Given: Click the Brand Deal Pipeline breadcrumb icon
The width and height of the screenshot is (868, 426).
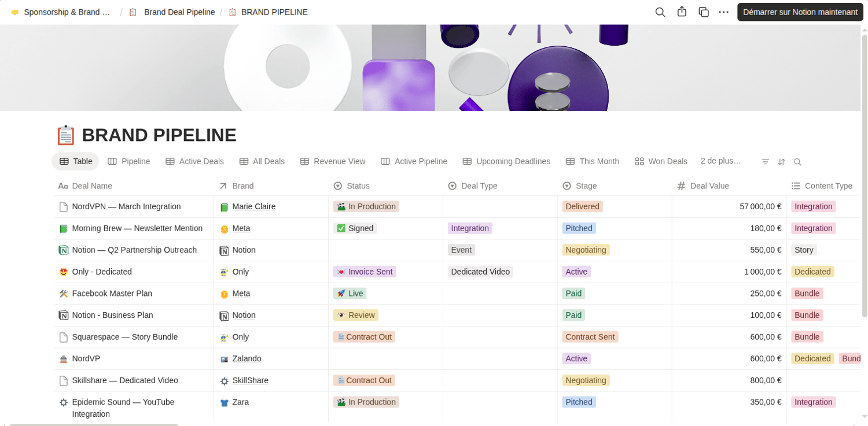Looking at the screenshot, I should tap(133, 12).
